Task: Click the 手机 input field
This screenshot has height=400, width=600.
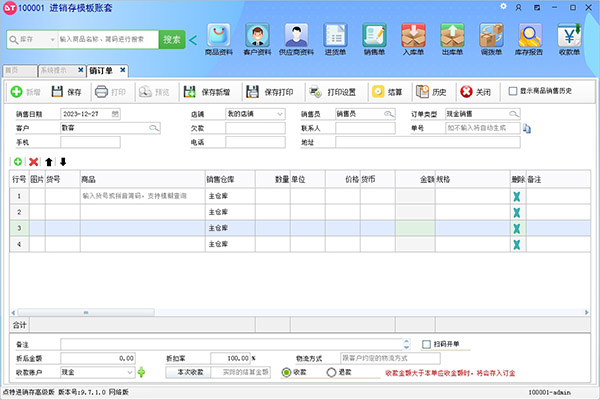Action: click(90, 142)
